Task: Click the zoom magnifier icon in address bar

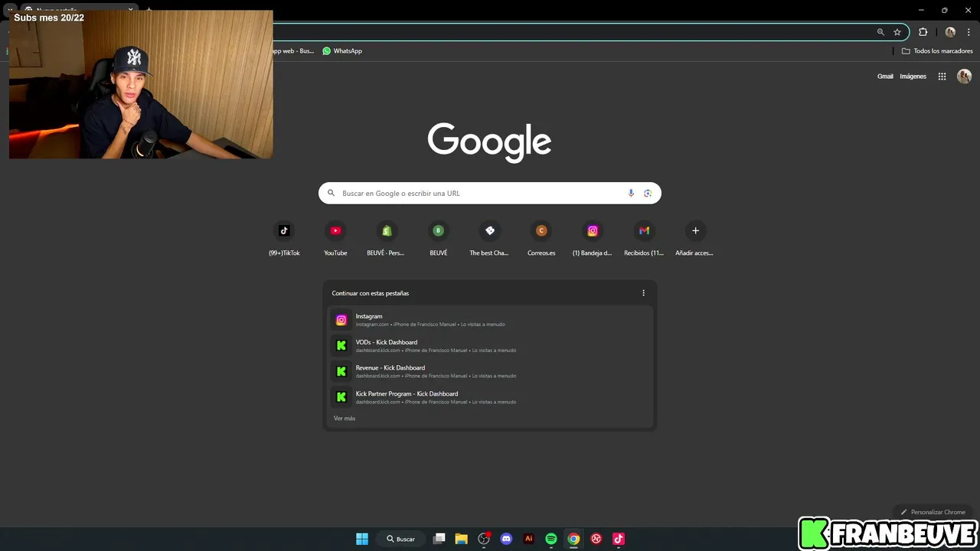Action: point(880,32)
